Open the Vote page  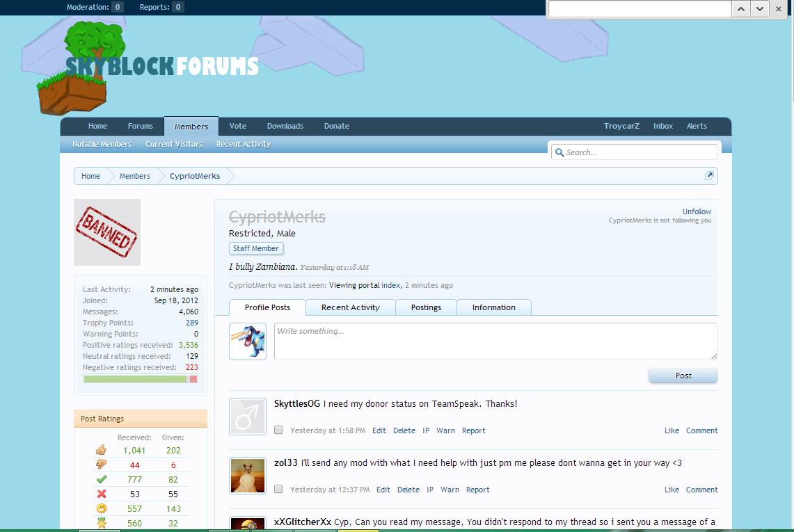click(x=237, y=126)
